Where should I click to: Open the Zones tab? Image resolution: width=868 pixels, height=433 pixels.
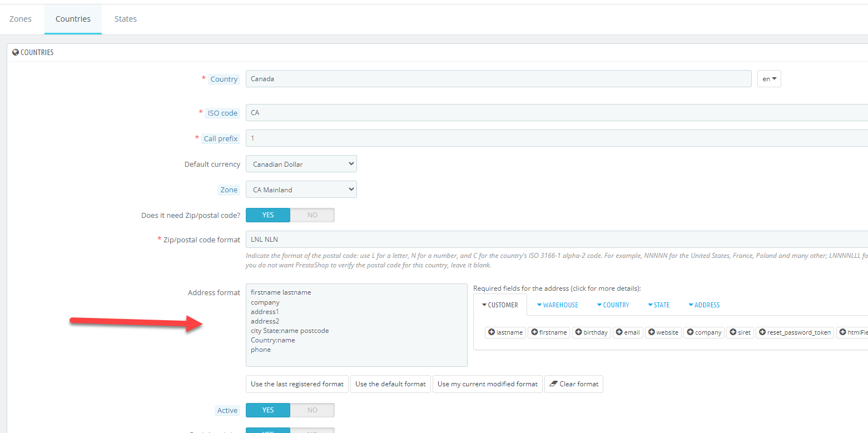tap(21, 19)
